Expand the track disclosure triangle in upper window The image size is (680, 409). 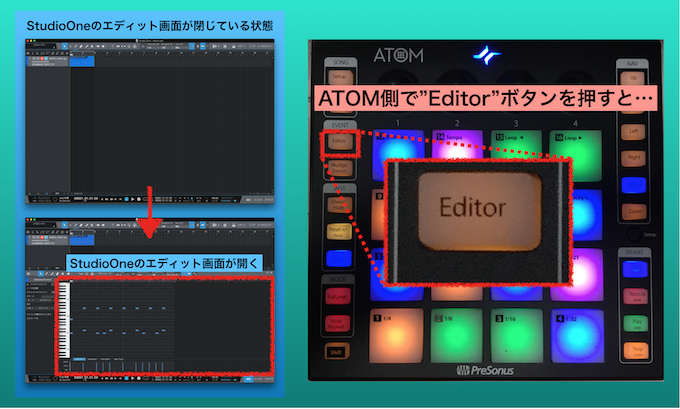coord(30,58)
